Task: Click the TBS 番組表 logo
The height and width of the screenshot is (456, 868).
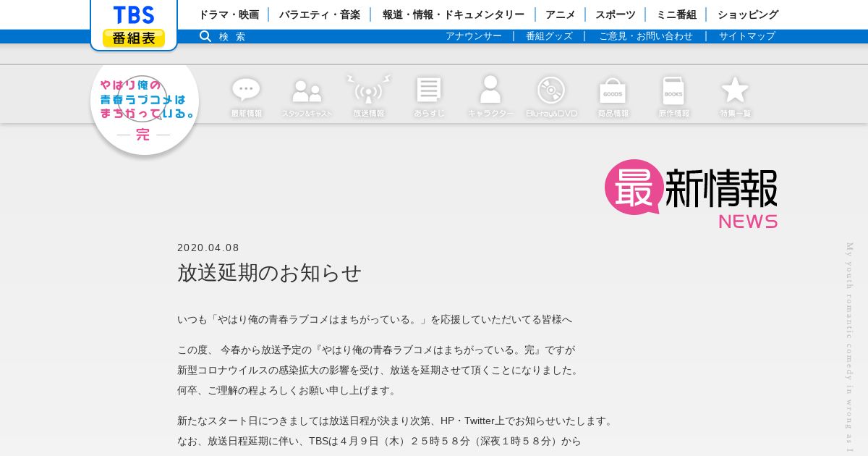Action: pyautogui.click(x=134, y=25)
